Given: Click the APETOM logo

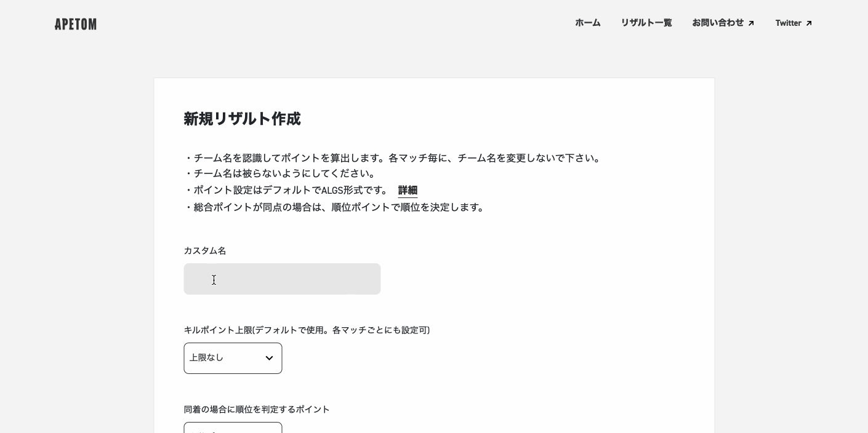Looking at the screenshot, I should (x=76, y=24).
